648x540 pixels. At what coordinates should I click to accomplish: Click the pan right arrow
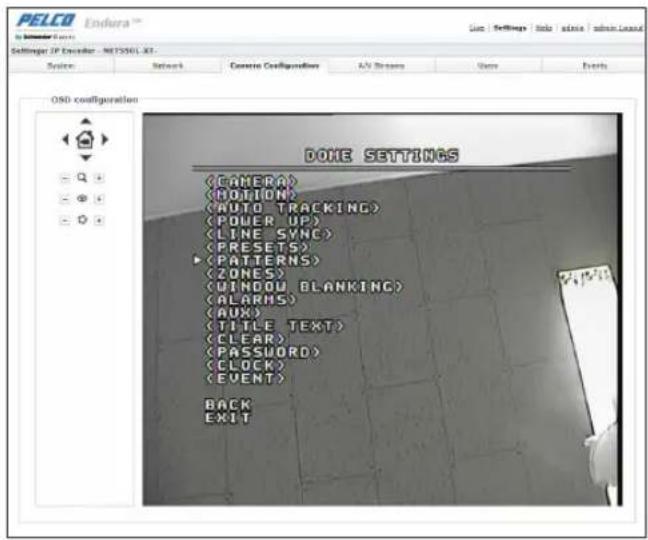click(105, 139)
